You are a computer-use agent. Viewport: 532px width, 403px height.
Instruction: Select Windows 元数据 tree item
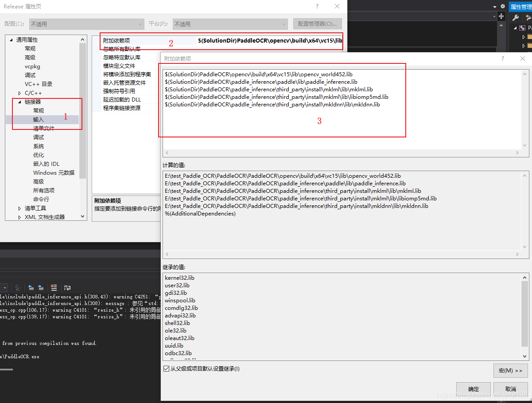tap(54, 173)
